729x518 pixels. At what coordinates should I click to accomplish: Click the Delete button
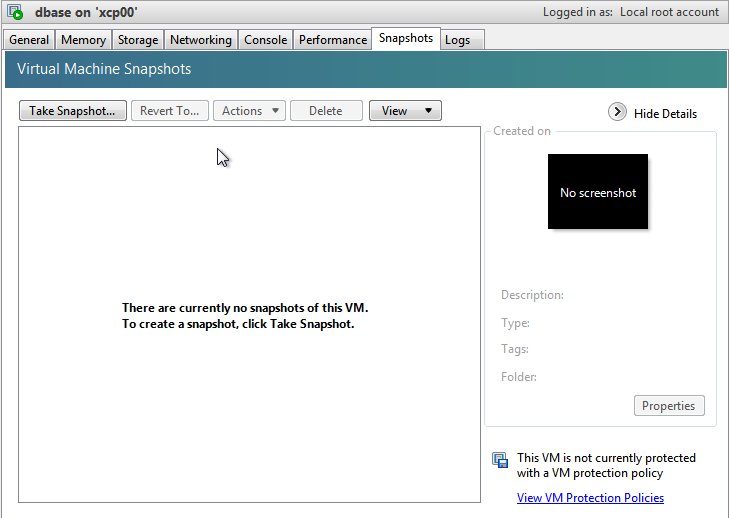pyautogui.click(x=326, y=111)
